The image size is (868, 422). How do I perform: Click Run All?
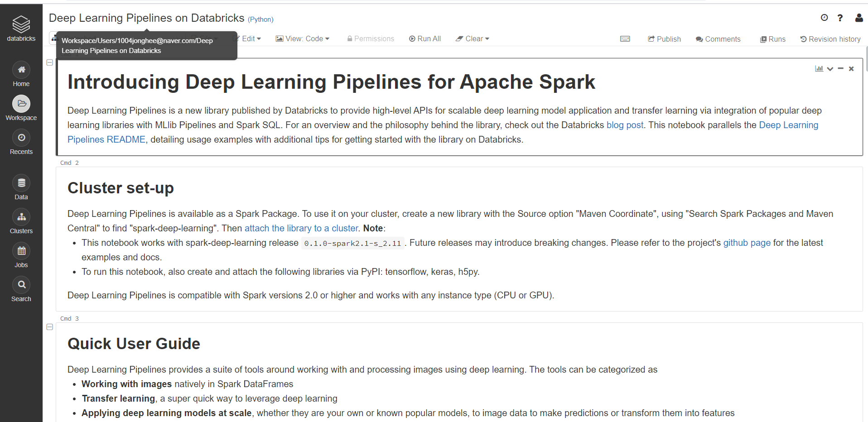(x=424, y=39)
